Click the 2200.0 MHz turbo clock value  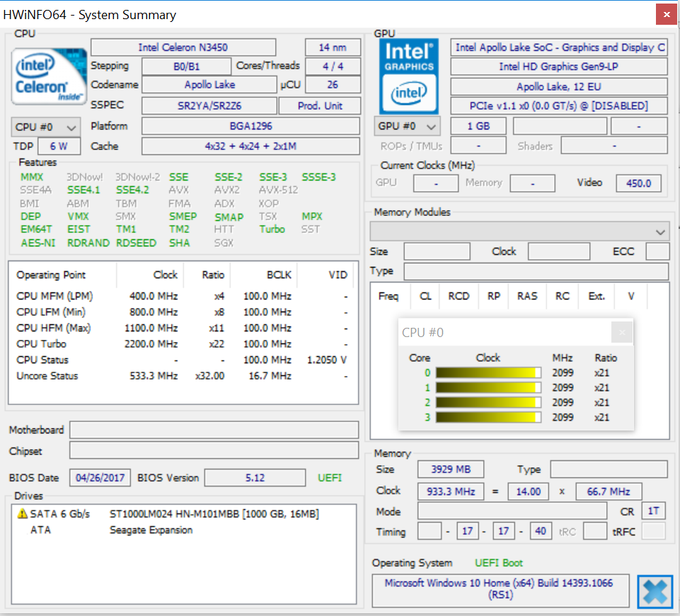point(151,344)
